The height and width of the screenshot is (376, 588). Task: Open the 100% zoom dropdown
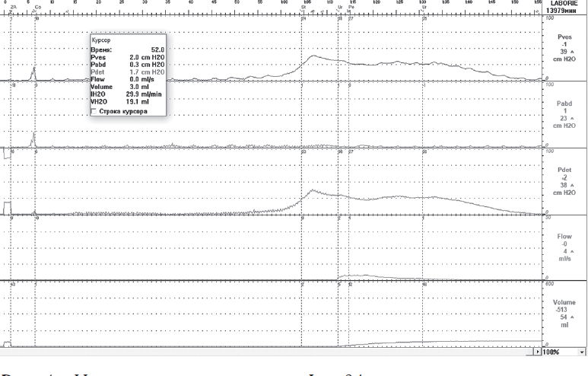tap(582, 353)
